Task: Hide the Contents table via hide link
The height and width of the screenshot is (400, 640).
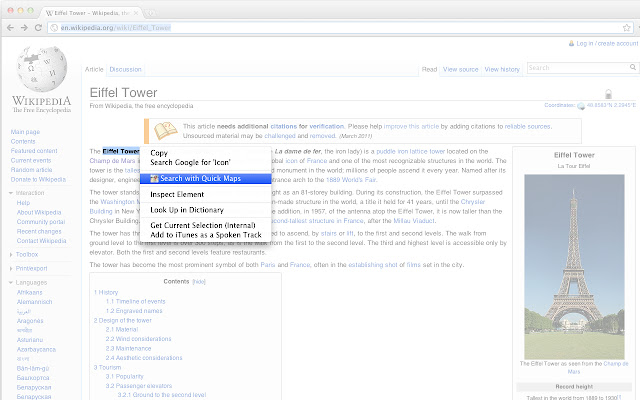Action: click(199, 282)
